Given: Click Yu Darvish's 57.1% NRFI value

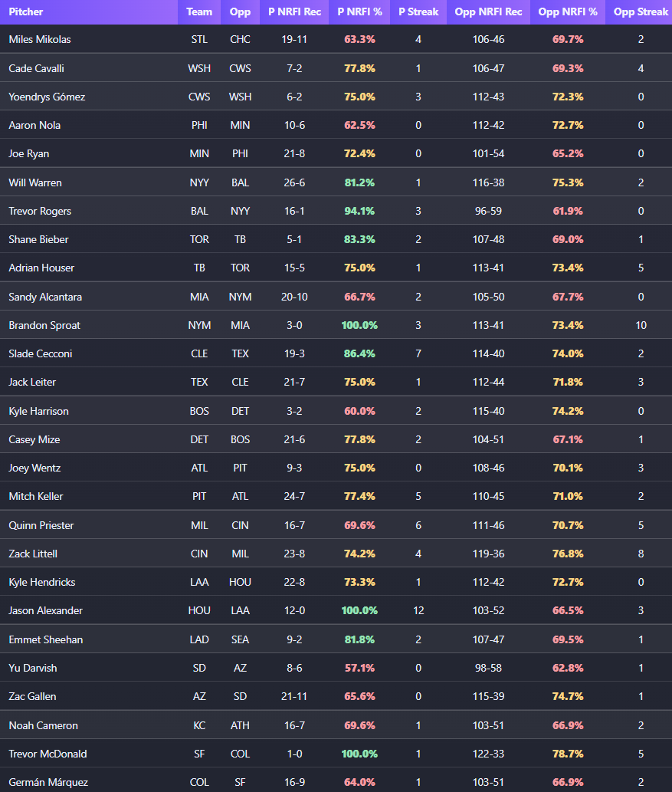Looking at the screenshot, I should point(359,668).
